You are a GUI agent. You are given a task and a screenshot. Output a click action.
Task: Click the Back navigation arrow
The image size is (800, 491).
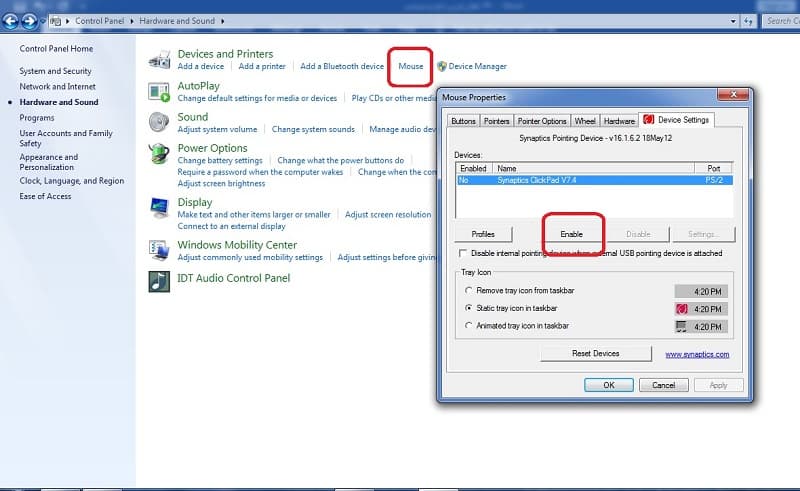click(x=10, y=21)
